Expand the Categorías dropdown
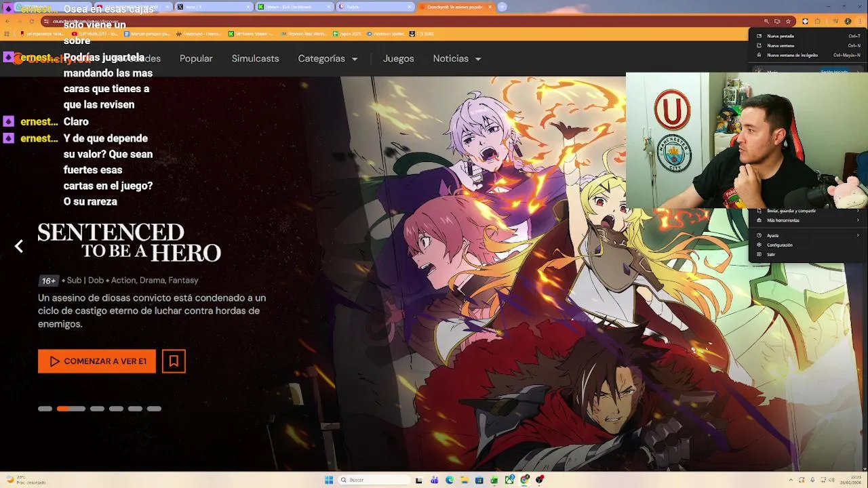868x488 pixels. pyautogui.click(x=328, y=58)
